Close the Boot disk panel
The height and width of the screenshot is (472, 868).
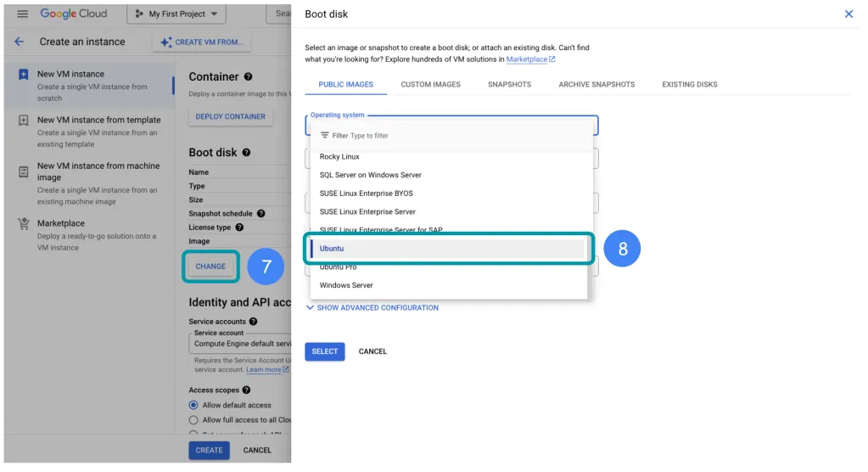(848, 14)
